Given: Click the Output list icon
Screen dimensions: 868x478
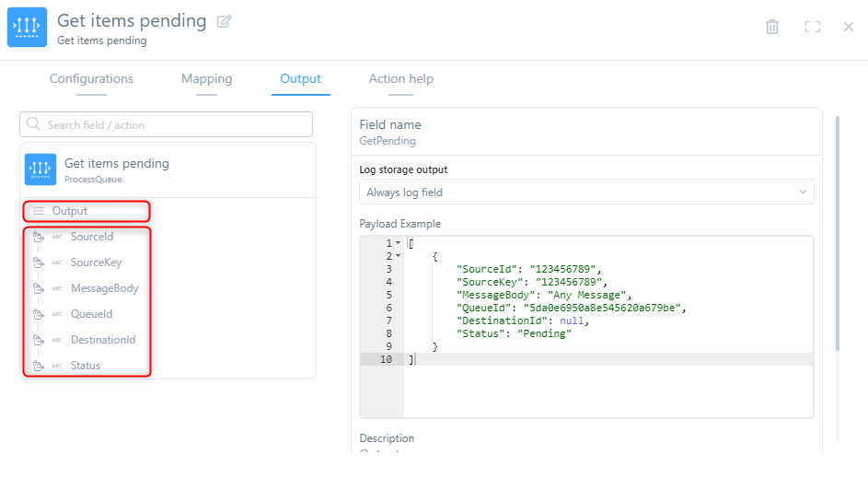Looking at the screenshot, I should [39, 211].
